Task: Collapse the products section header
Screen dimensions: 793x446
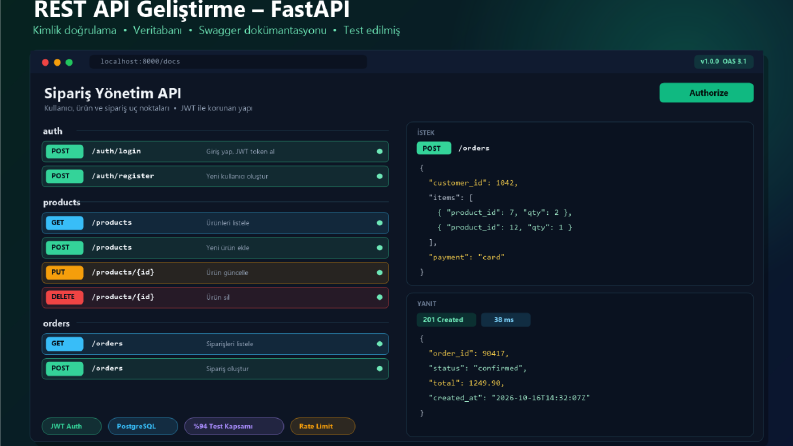Action: [x=62, y=202]
